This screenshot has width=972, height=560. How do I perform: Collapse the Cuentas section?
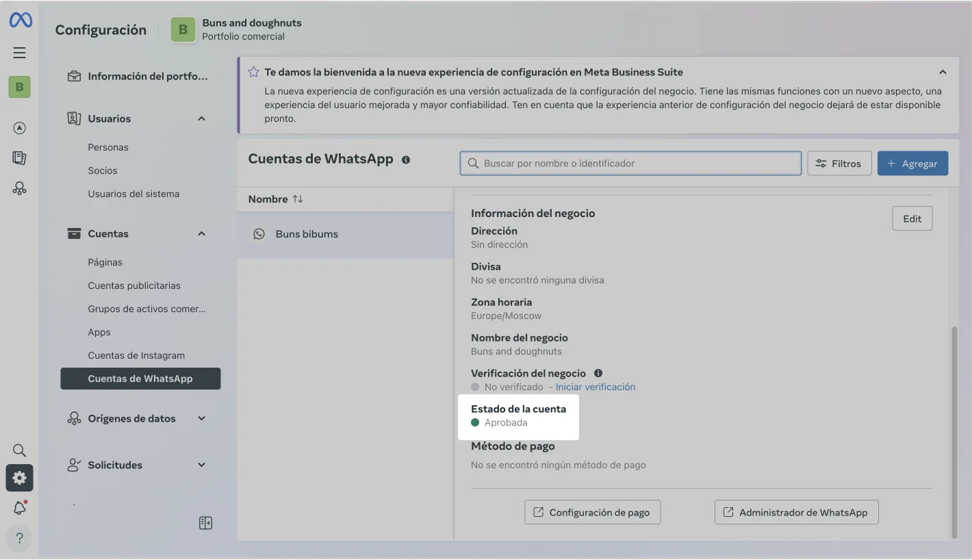(x=201, y=233)
